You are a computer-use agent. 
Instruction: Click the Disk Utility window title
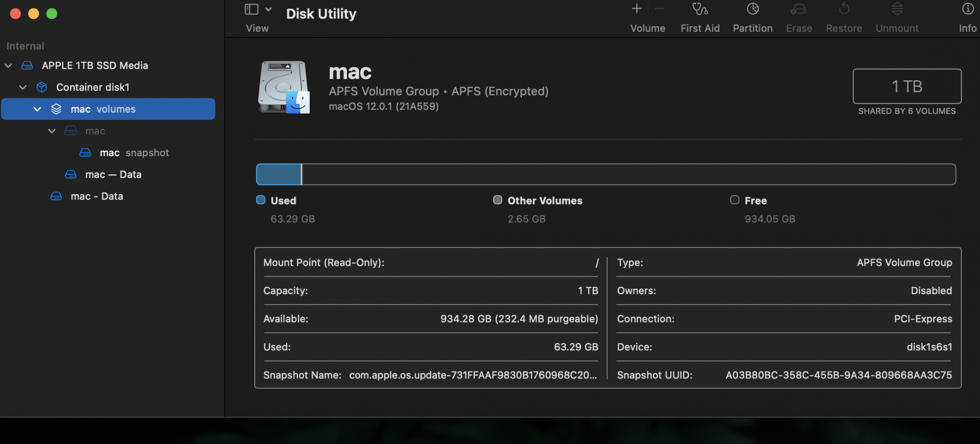[x=321, y=14]
